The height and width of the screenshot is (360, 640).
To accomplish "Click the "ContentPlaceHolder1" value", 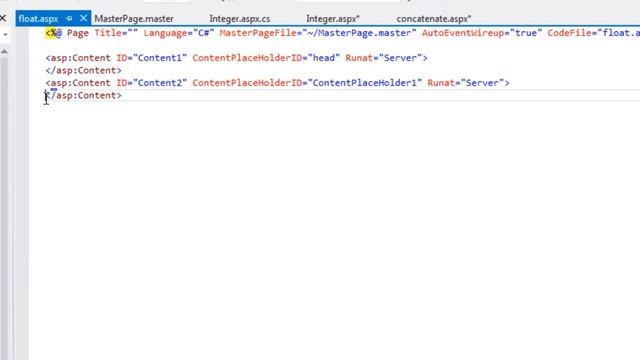I will 364,83.
